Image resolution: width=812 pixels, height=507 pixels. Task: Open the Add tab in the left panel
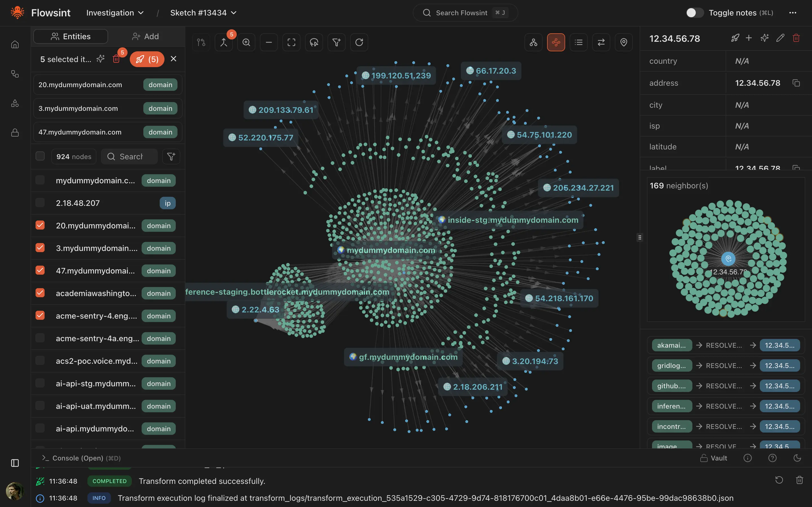point(145,36)
